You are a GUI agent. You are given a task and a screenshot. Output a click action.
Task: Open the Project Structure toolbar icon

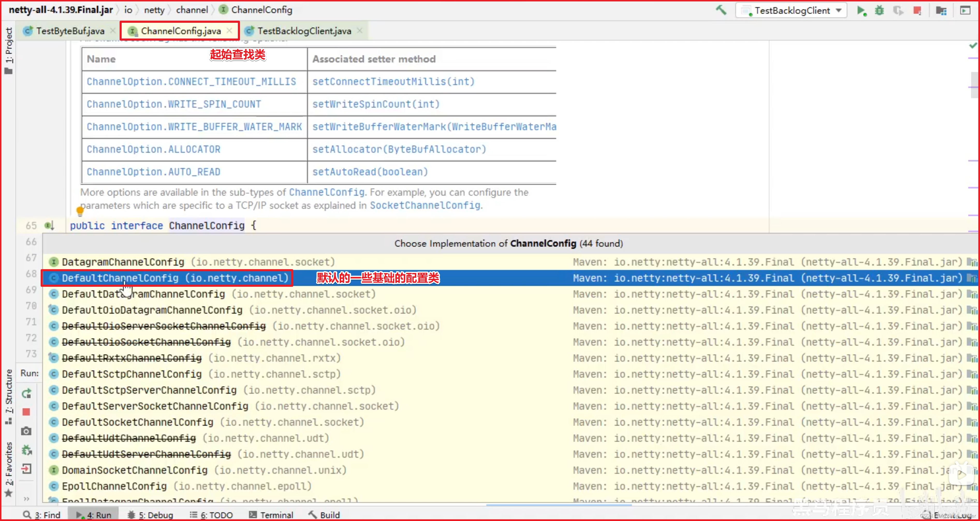pos(941,10)
